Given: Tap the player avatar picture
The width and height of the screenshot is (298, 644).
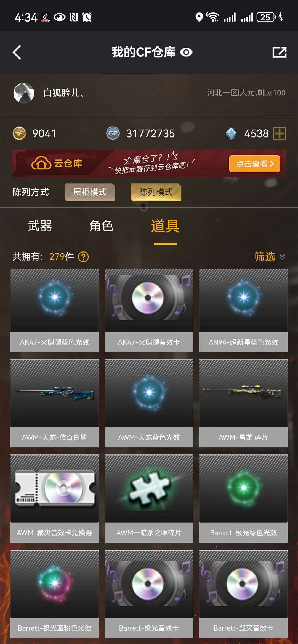Looking at the screenshot, I should point(24,93).
